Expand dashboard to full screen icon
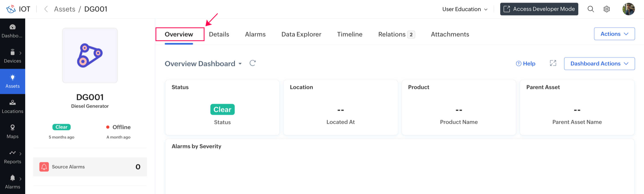 pyautogui.click(x=553, y=63)
